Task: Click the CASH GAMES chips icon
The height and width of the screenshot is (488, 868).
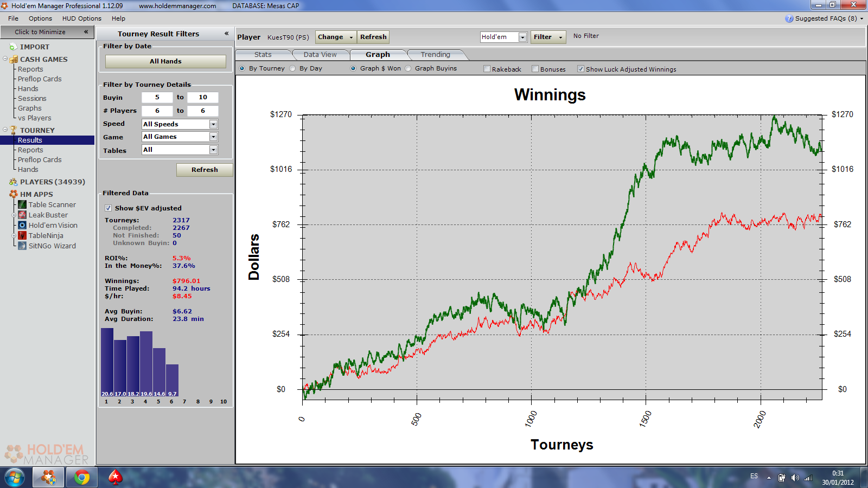Action: point(14,59)
